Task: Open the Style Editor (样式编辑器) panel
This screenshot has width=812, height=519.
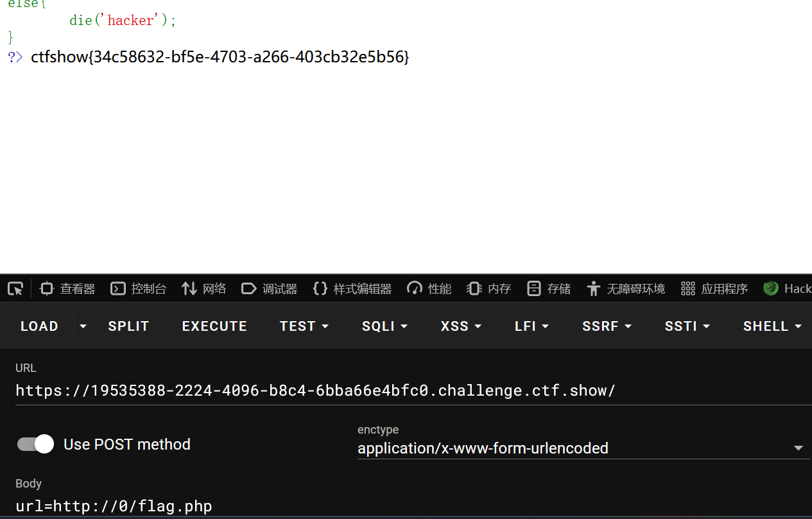Action: click(352, 289)
